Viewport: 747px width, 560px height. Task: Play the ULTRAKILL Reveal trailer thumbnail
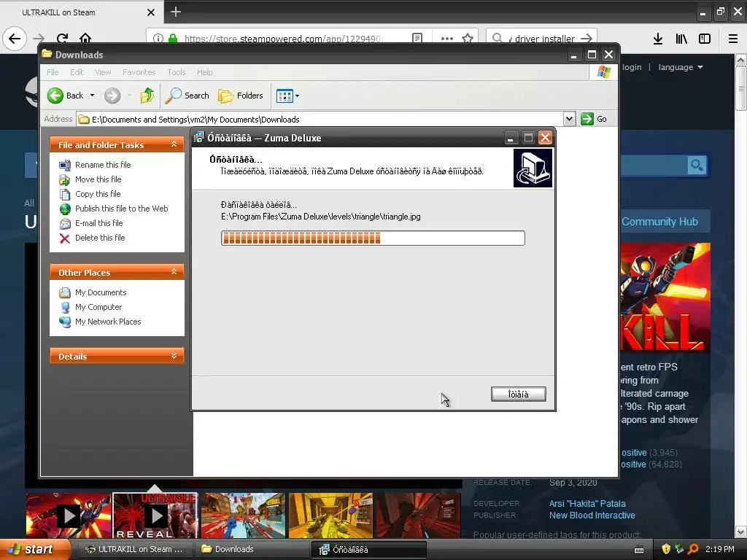(155, 516)
